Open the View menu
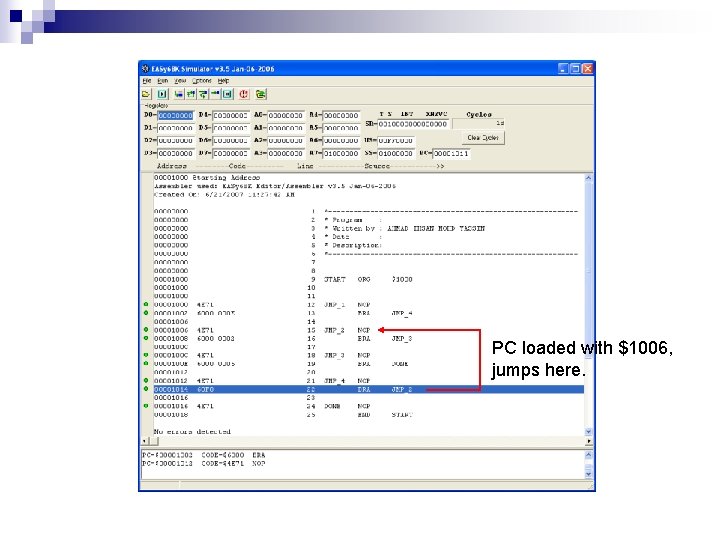 180,81
